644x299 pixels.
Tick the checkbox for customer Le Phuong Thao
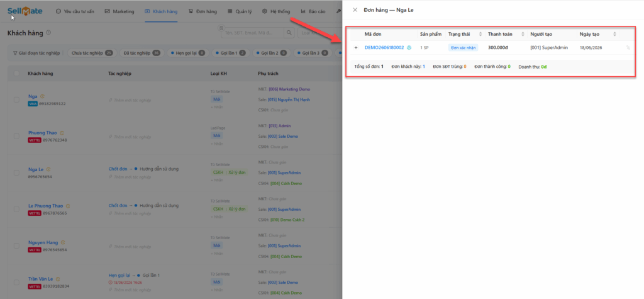tap(16, 209)
